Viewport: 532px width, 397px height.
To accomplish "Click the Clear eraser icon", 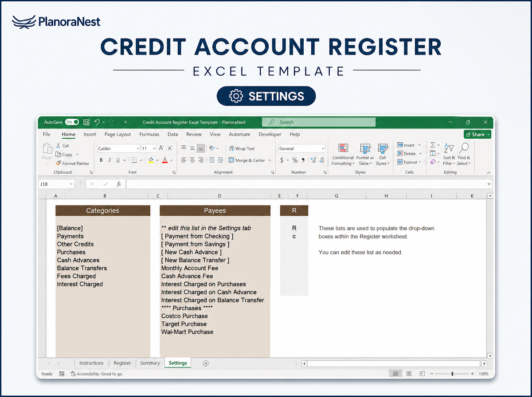I will tap(433, 162).
